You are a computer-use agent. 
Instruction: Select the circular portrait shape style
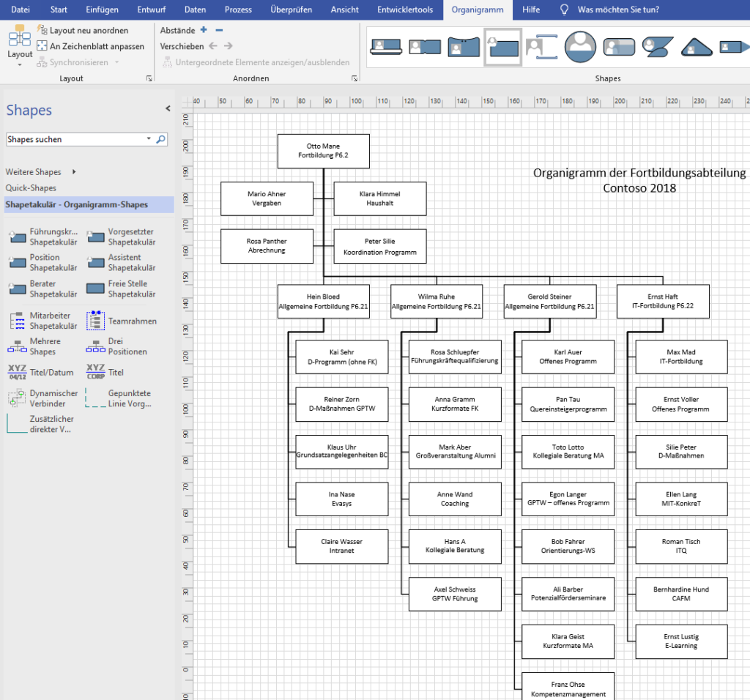pyautogui.click(x=580, y=47)
